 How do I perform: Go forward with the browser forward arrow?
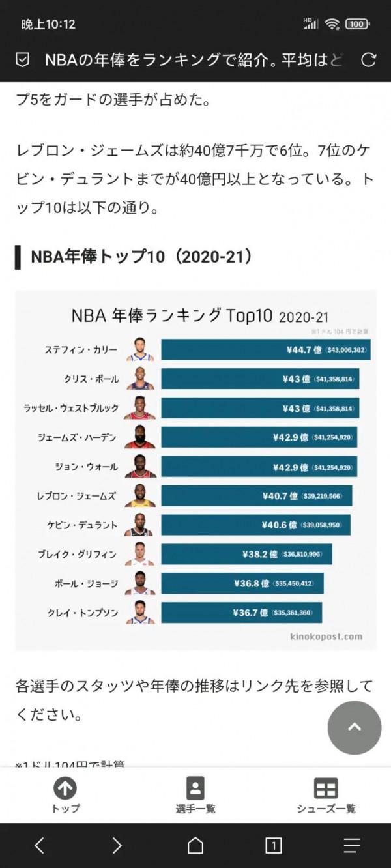click(x=117, y=846)
